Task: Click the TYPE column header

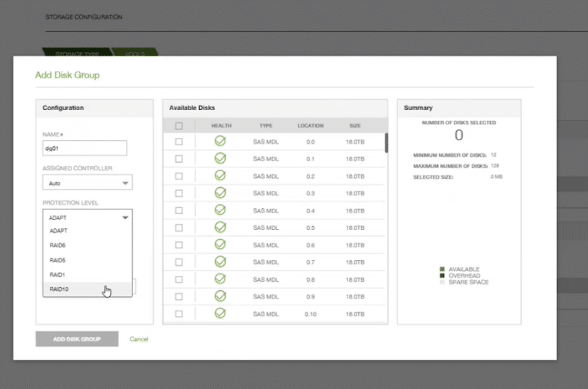Action: 266,126
